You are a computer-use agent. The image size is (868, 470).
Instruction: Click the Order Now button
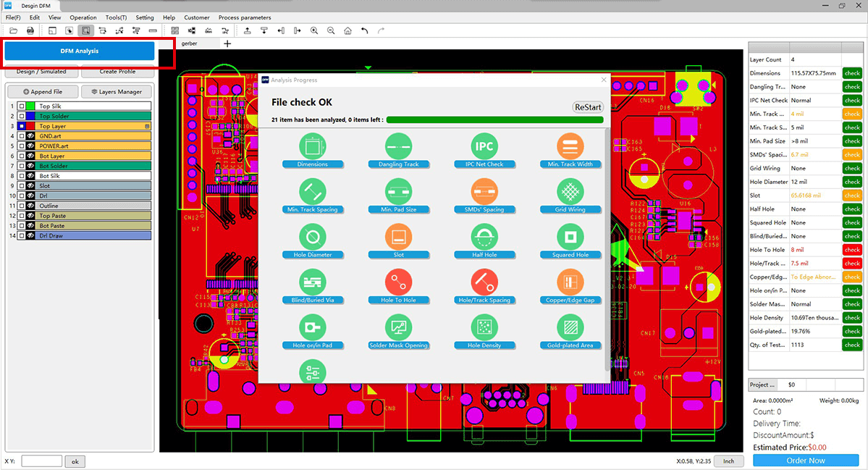(806, 461)
